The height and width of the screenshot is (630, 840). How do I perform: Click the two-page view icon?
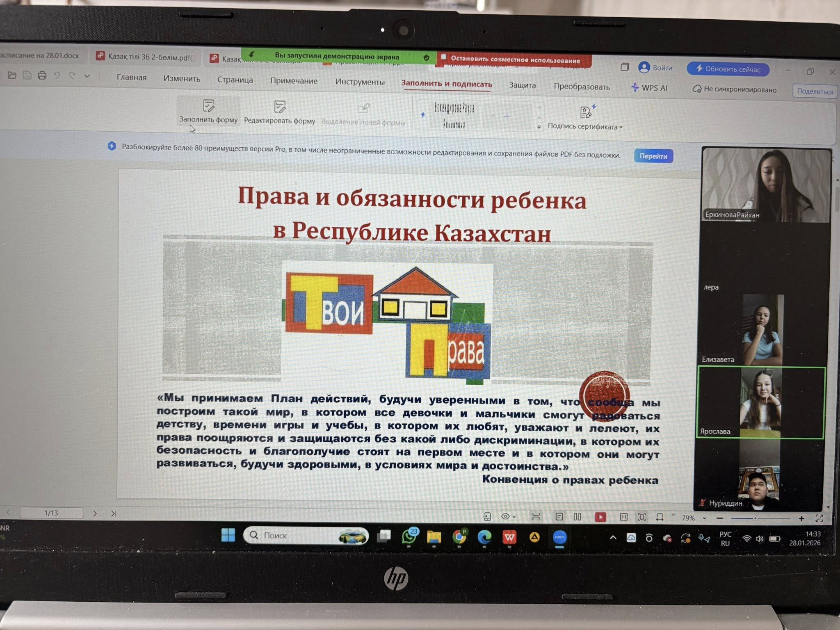[577, 517]
